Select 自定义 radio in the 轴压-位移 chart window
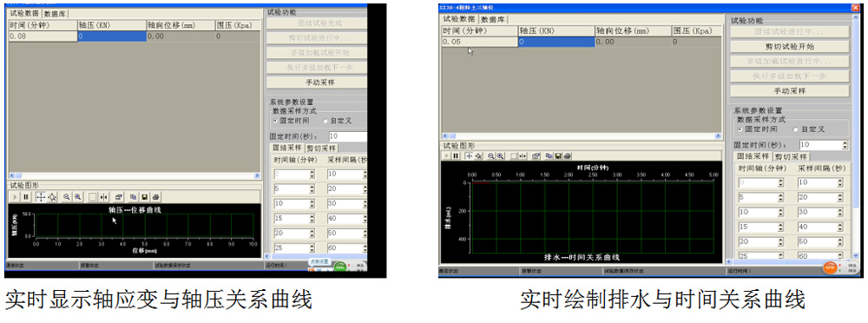This screenshot has width=868, height=323. click(336, 120)
